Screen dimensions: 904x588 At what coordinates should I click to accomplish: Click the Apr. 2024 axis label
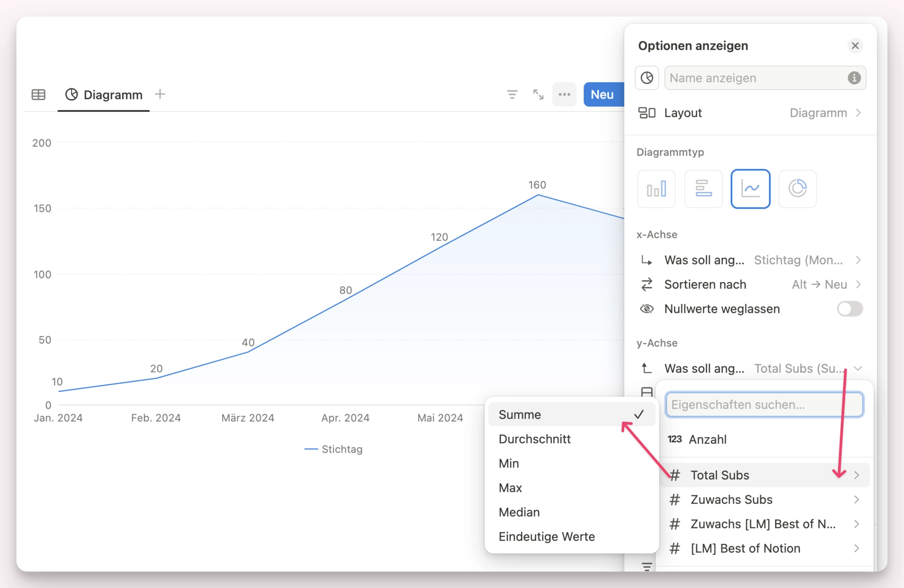345,418
